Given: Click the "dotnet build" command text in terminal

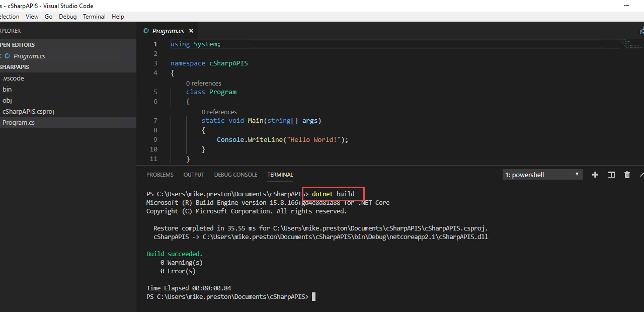Looking at the screenshot, I should point(333,194).
